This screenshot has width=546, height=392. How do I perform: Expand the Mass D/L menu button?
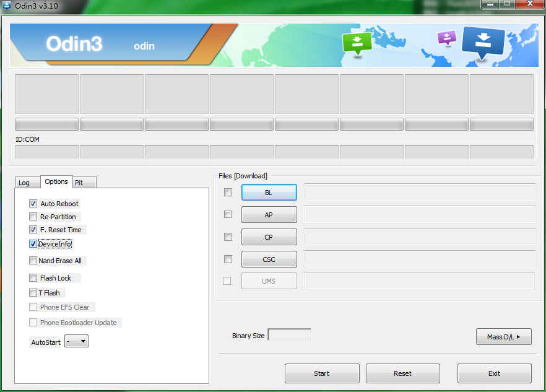[504, 337]
